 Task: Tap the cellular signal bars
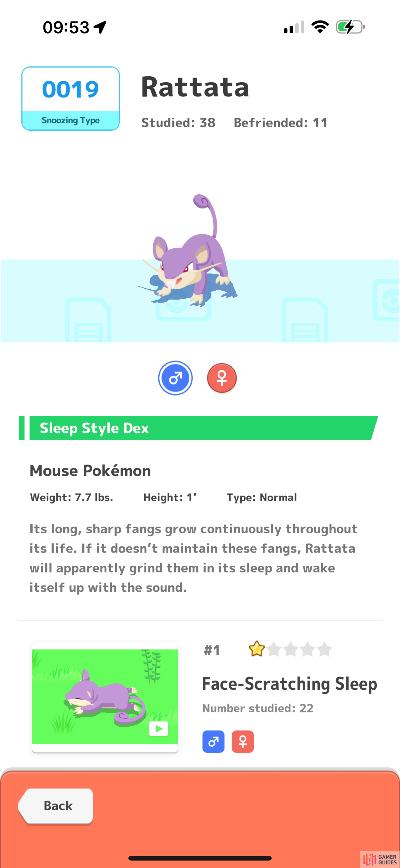[294, 27]
